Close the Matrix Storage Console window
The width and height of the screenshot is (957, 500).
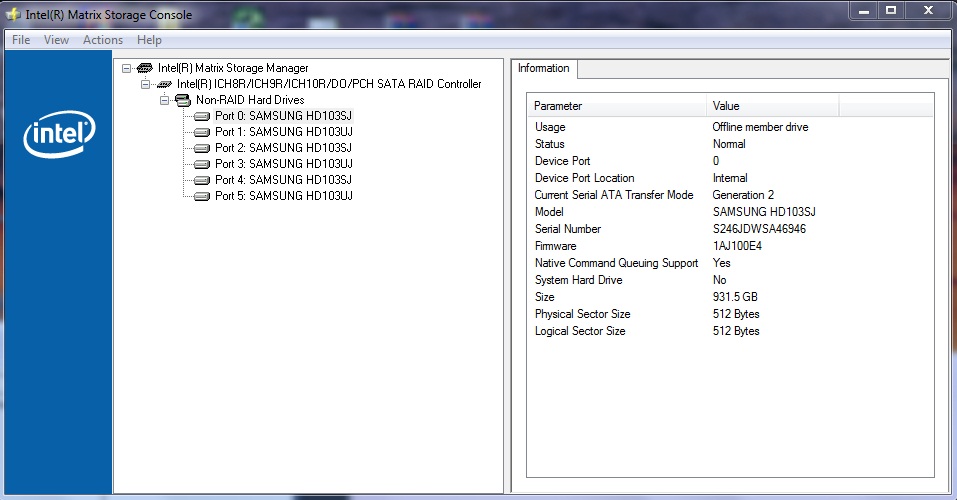(928, 11)
